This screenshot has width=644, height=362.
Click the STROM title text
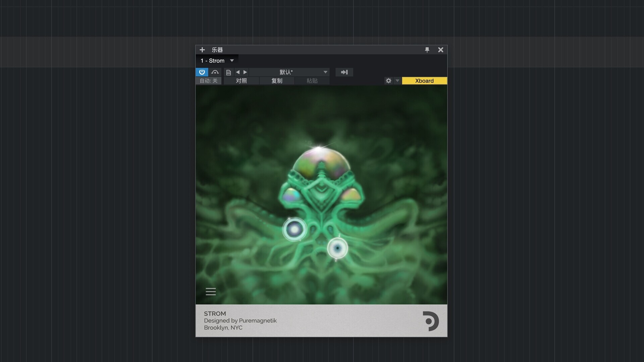(215, 314)
